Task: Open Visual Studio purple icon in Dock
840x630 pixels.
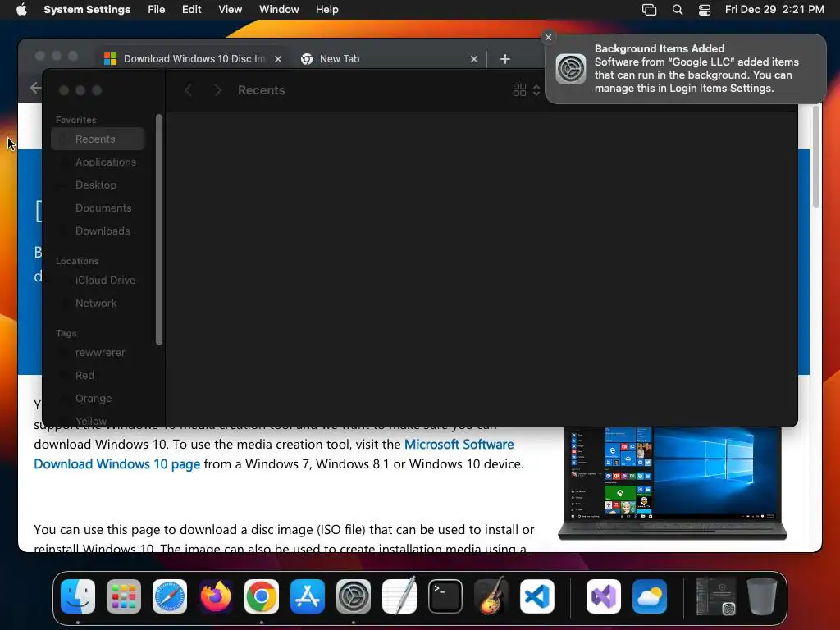Action: pos(604,596)
